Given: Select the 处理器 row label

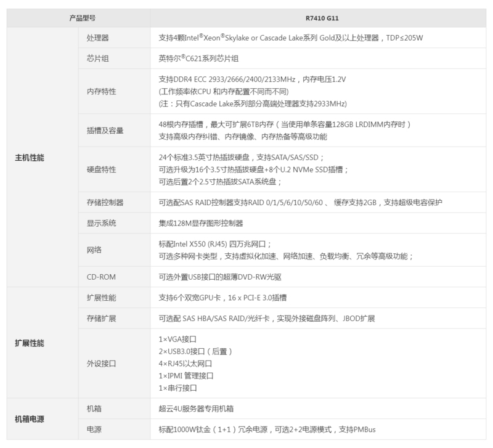Looking at the screenshot, I should coord(98,38).
